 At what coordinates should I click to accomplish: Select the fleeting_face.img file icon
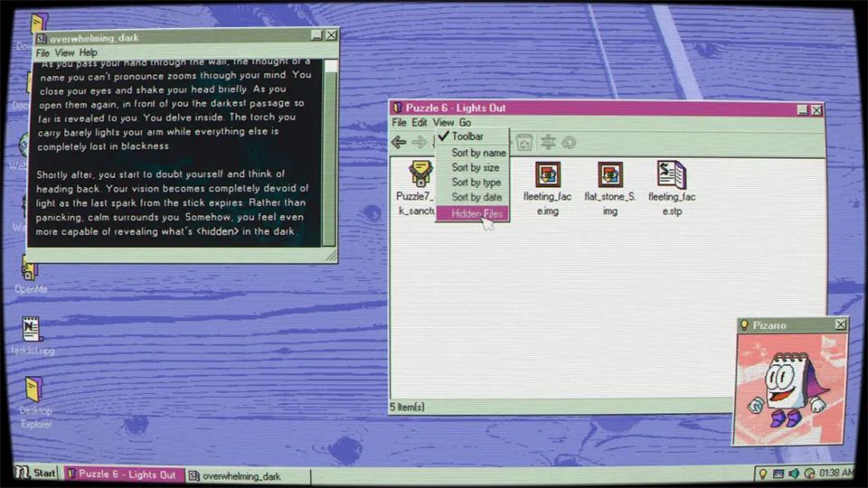click(548, 174)
